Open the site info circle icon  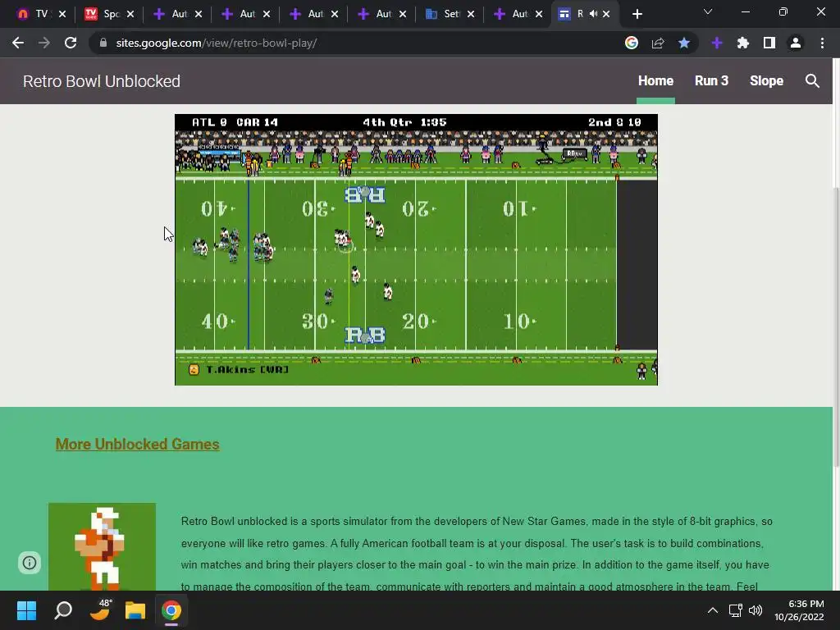point(30,563)
